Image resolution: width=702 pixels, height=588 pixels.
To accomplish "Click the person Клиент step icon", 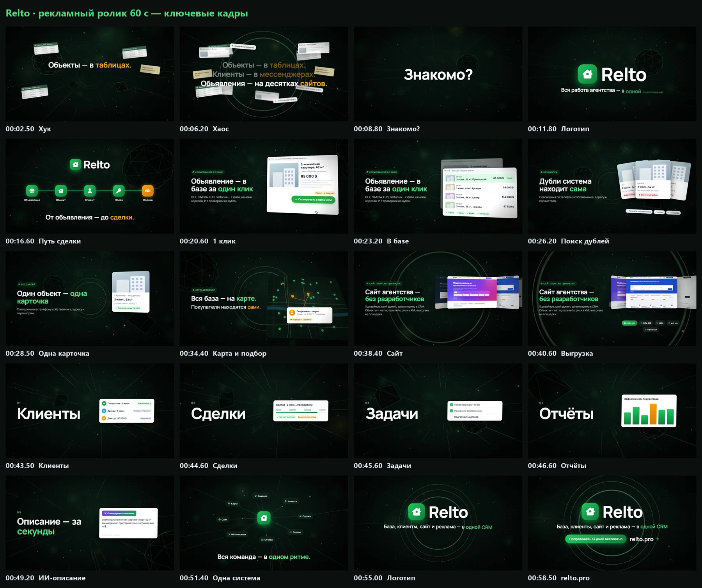I will point(90,191).
